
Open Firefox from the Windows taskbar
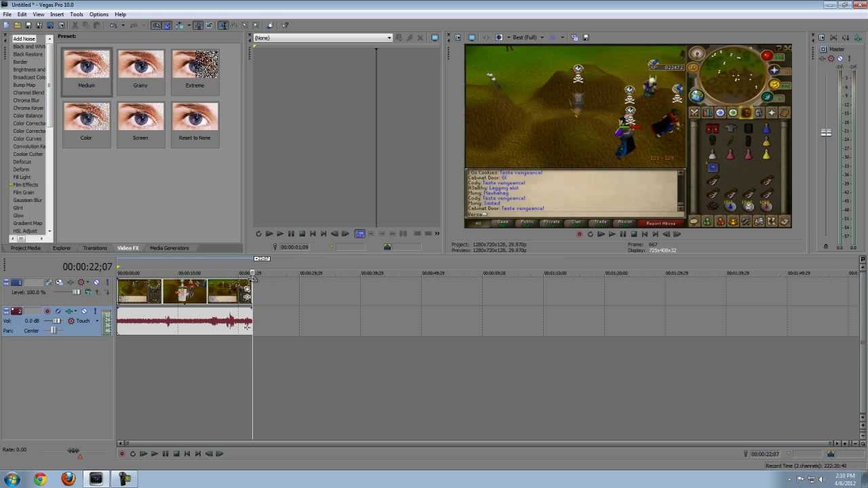click(x=68, y=479)
